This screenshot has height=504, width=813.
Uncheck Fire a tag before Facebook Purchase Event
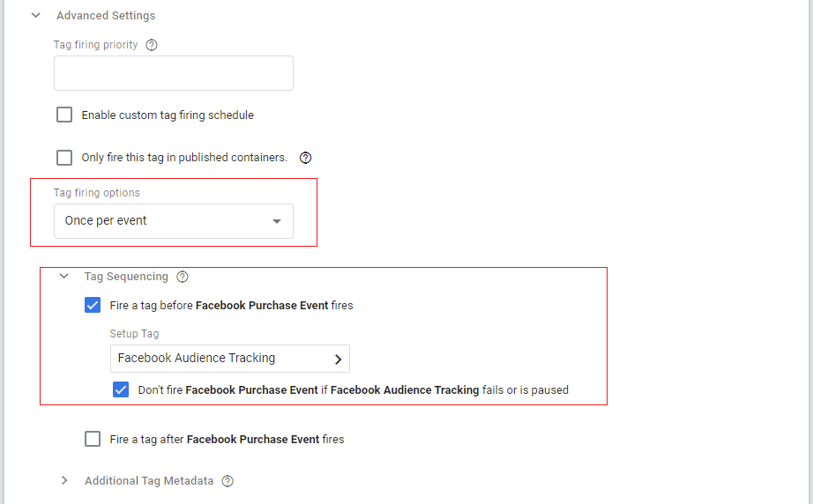(x=93, y=306)
